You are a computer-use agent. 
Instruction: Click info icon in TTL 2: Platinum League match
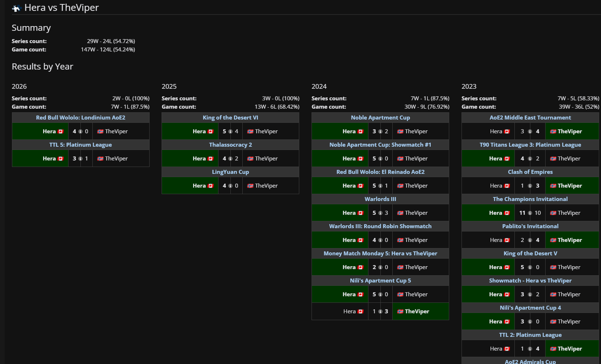coord(530,349)
